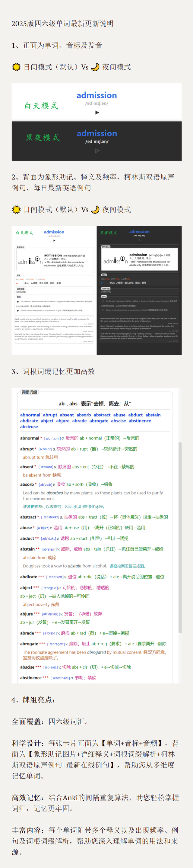
Task: Click the small play arrow under admission on night-mode back card
Action: click(x=140, y=240)
